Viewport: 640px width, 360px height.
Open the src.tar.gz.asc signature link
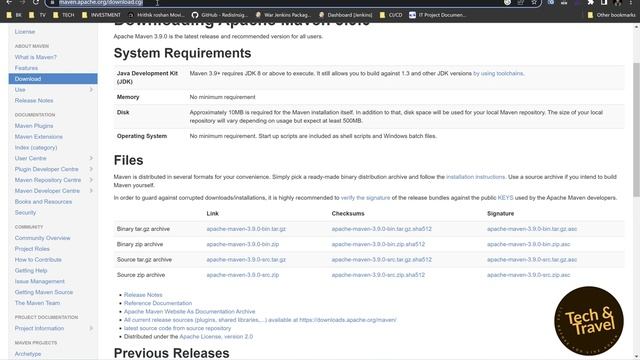[532, 260]
